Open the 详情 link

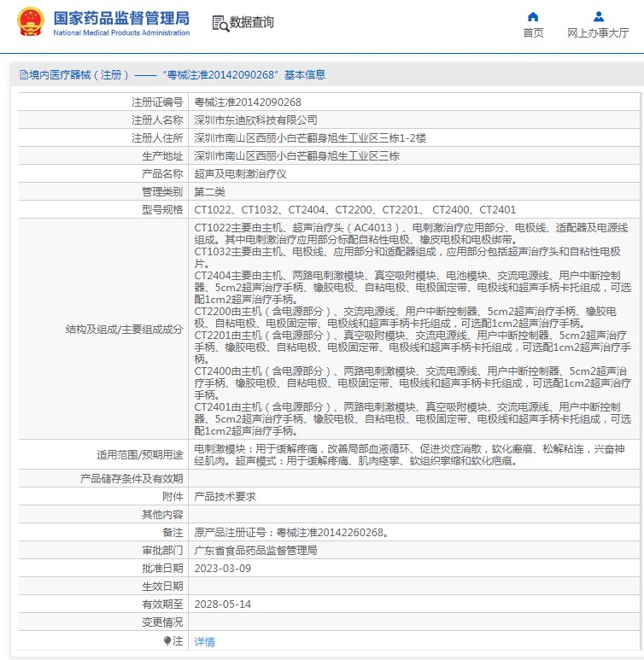(x=205, y=641)
